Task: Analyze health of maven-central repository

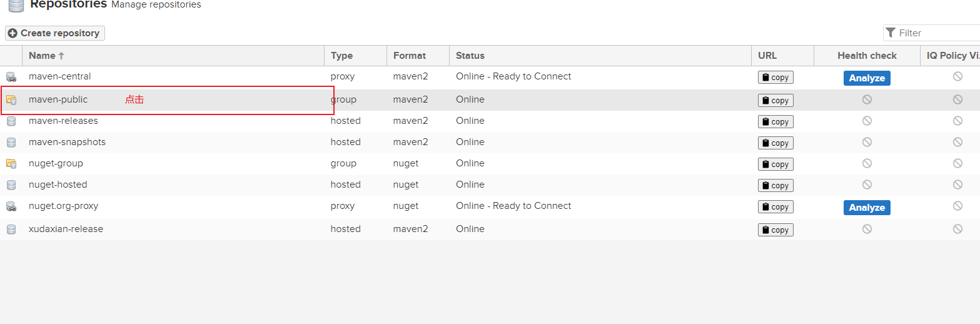Action: 866,78
